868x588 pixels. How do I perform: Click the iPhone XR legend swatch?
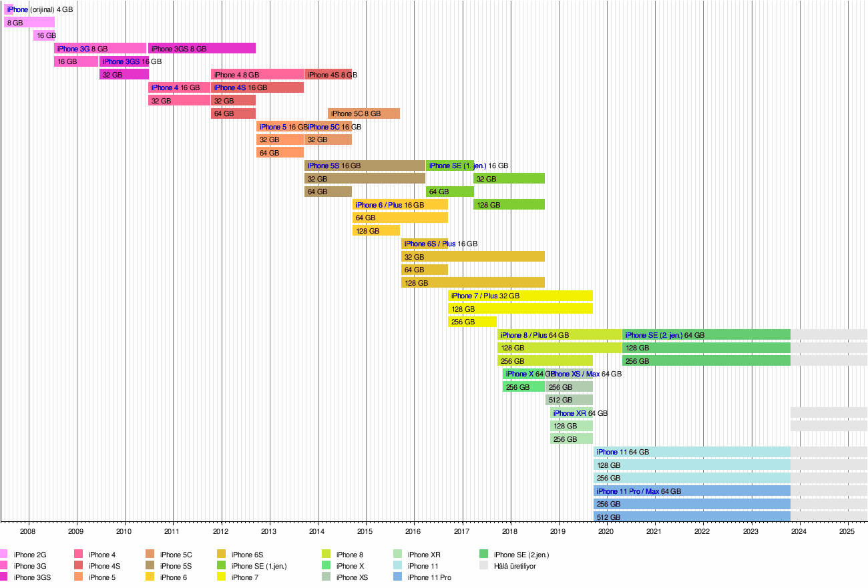click(397, 555)
